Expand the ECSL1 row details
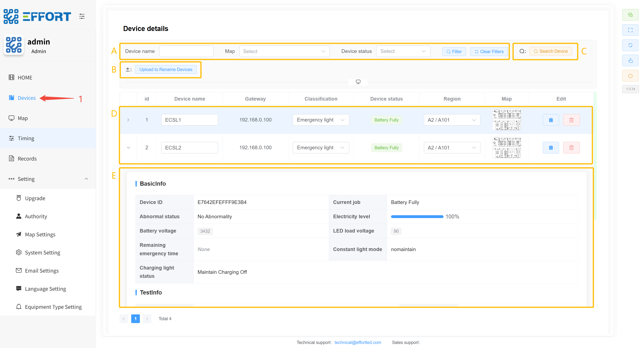Viewport: 644px width, 348px height. (x=128, y=120)
